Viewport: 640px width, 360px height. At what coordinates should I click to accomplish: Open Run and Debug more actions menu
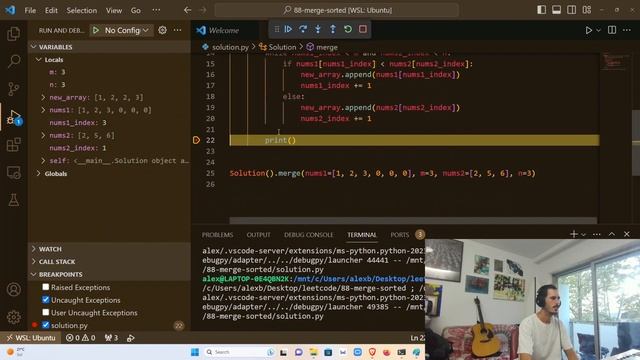point(178,30)
